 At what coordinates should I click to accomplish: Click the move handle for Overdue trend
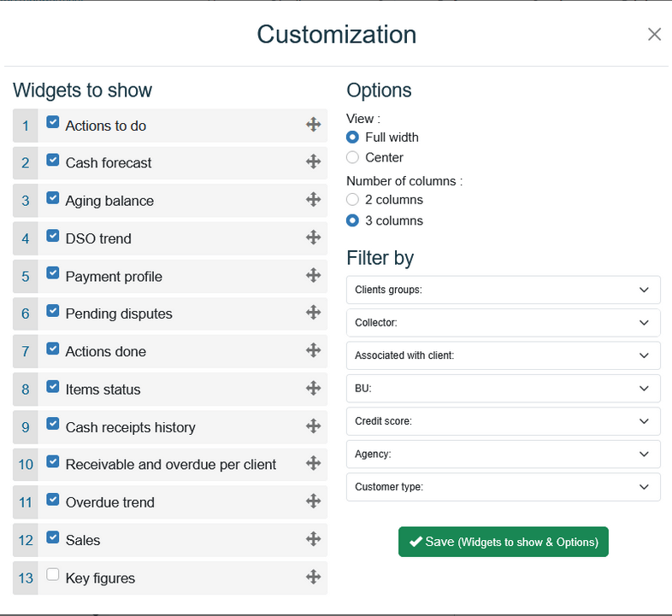coord(313,502)
